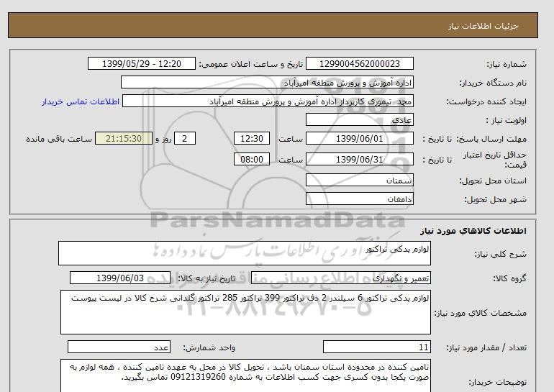Click the section heading اطلاعات کالاهای مورد نیاز
The height and width of the screenshot is (392, 554).
pos(473,231)
